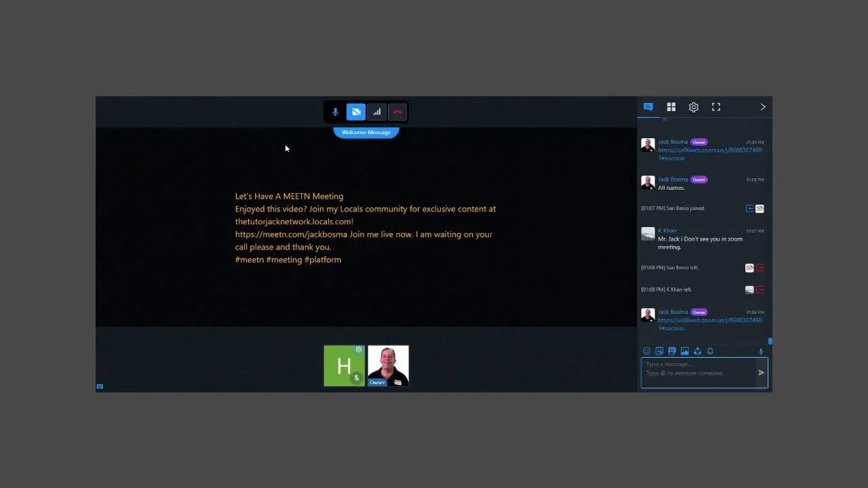This screenshot has width=868, height=488.
Task: Click the join icon beside 'San Benio joined'
Action: pyautogui.click(x=750, y=209)
